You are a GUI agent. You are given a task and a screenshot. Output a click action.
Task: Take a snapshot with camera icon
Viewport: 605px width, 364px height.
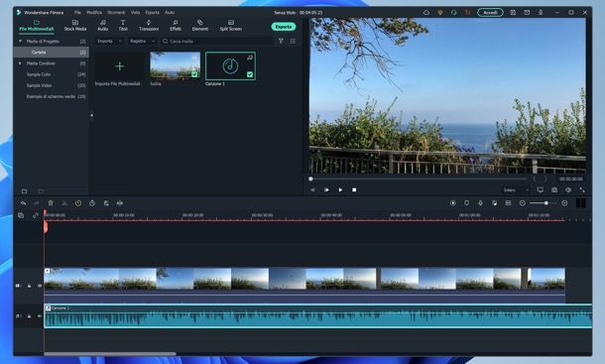pos(554,189)
